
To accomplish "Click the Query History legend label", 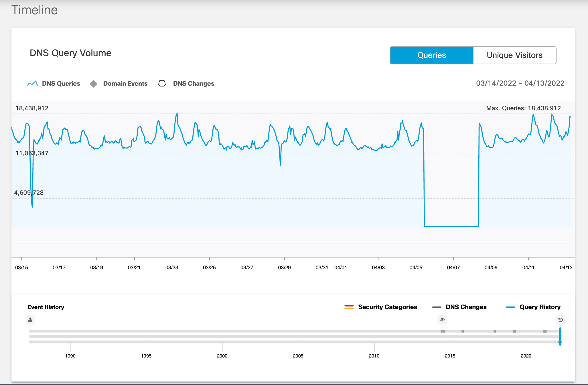I will tap(540, 307).
